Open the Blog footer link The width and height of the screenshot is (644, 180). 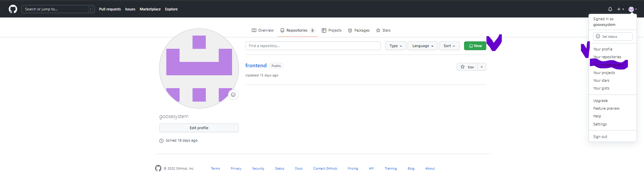[411, 169]
